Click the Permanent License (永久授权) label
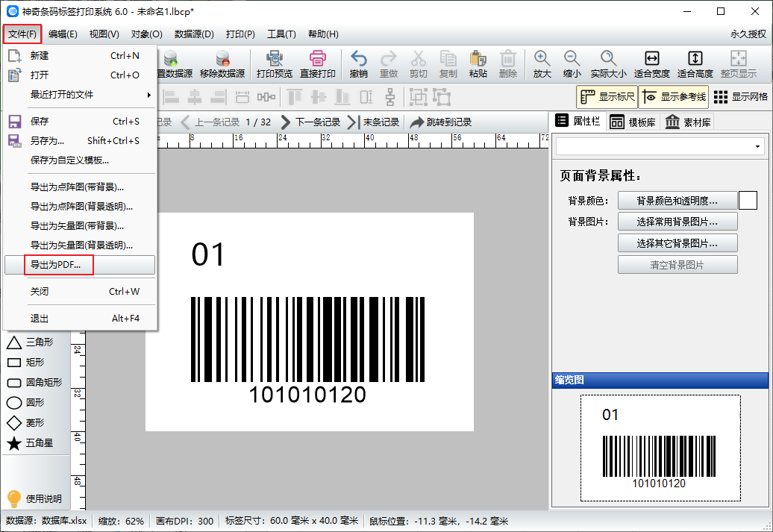Viewport: 773px width, 532px height. coord(748,34)
